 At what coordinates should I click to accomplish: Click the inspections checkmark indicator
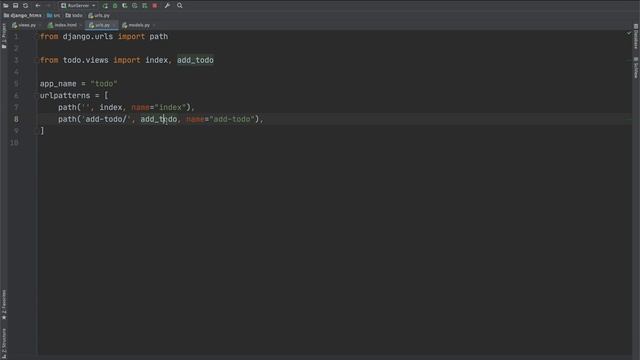(x=629, y=33)
